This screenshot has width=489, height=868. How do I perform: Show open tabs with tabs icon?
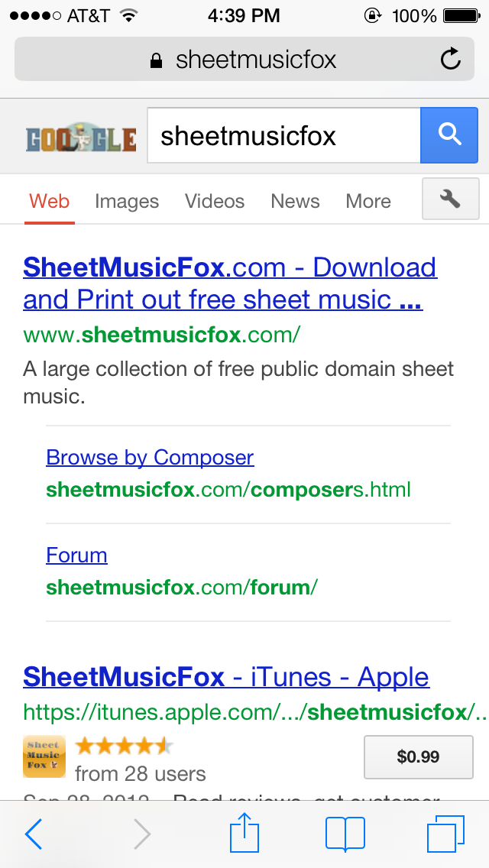[446, 834]
